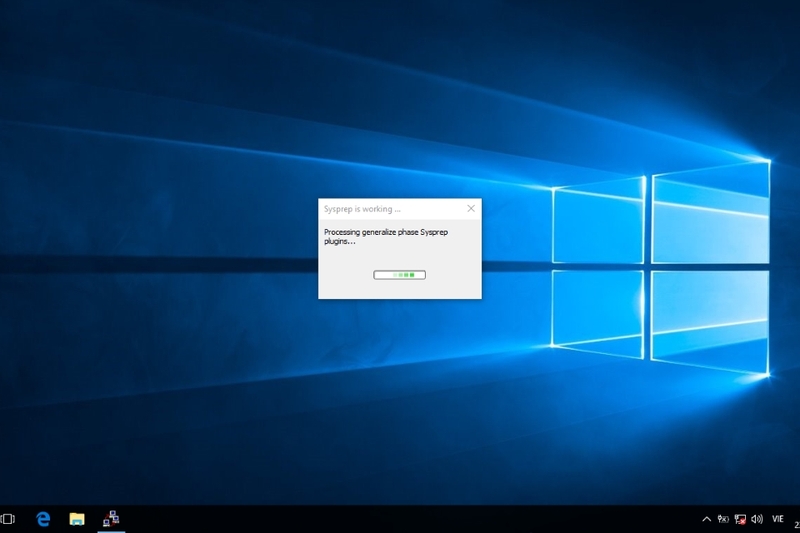Image resolution: width=800 pixels, height=533 pixels.
Task: Open Task View from the taskbar
Action: point(8,519)
